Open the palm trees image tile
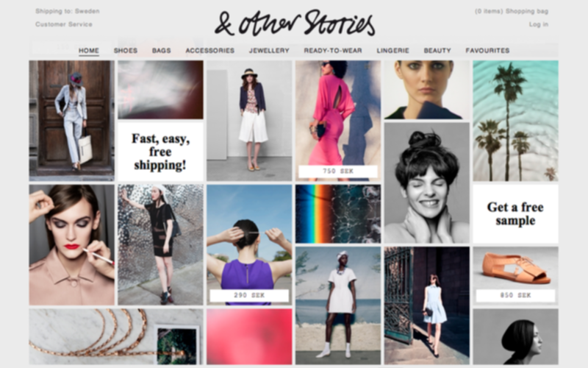Screen dimensions: 588x368 [x=516, y=121]
